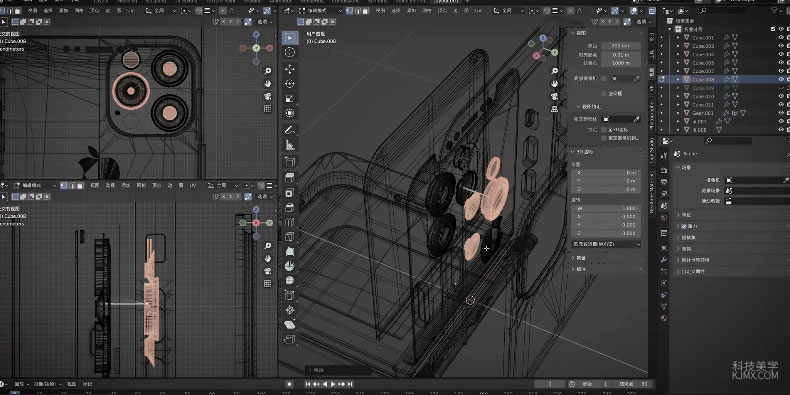Select the Loop Cut tool
This screenshot has height=395, width=790.
point(290,222)
